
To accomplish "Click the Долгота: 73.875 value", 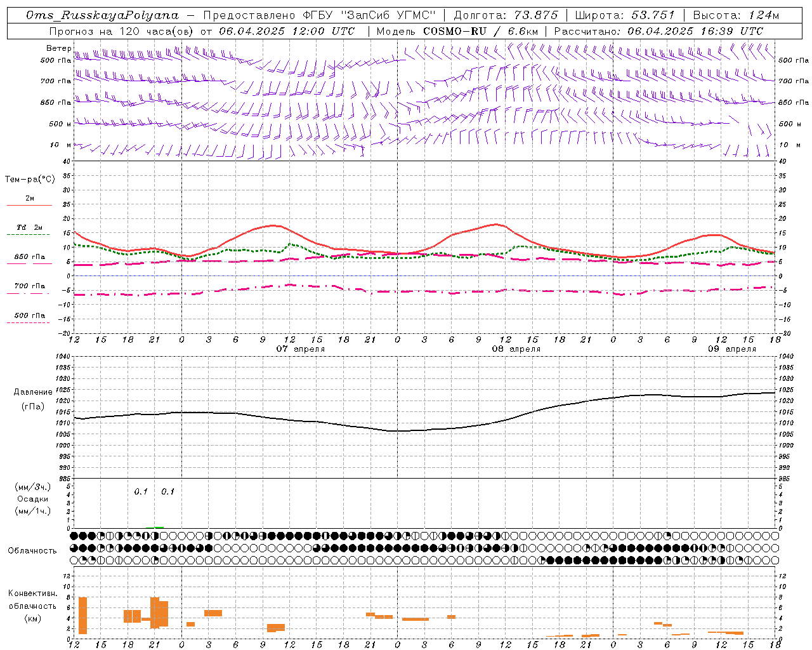I will 506,15.
